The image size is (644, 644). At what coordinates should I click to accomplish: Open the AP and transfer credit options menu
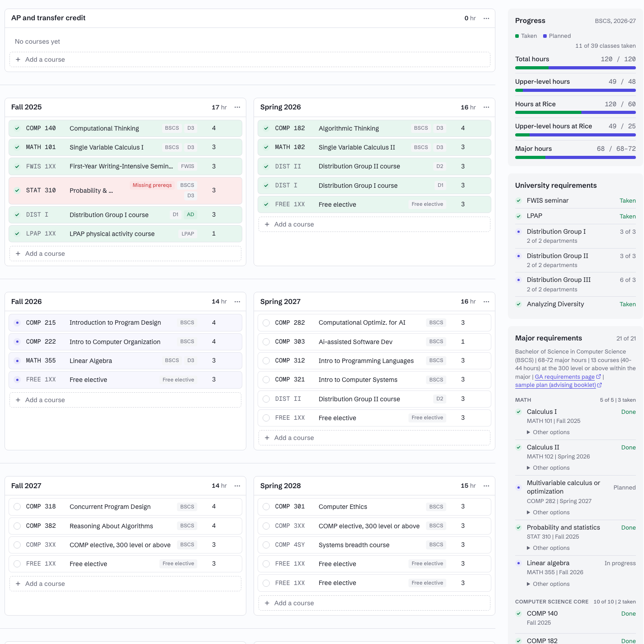click(486, 18)
